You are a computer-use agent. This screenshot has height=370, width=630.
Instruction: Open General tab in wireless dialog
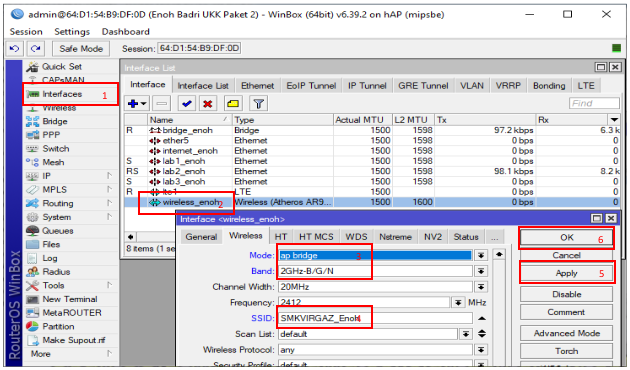click(x=201, y=237)
